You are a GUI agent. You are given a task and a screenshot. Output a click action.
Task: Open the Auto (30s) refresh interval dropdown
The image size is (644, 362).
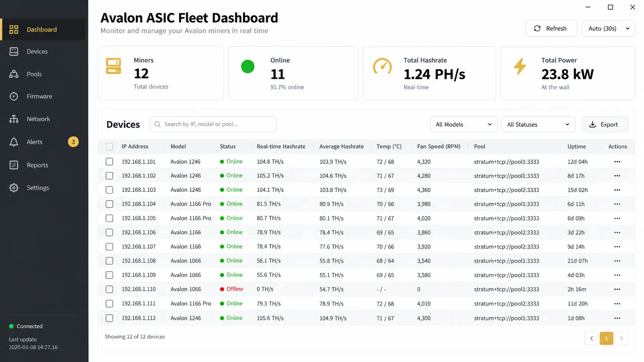point(609,28)
